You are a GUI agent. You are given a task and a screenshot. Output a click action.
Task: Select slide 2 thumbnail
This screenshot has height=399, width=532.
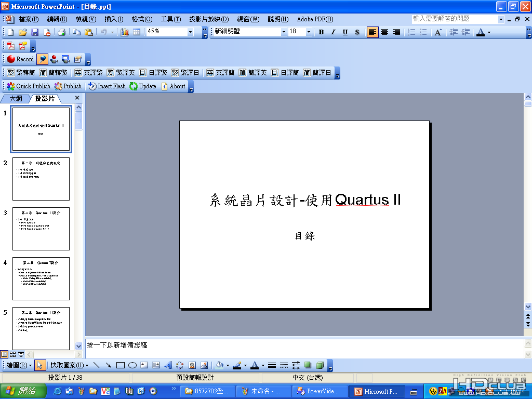(41, 179)
